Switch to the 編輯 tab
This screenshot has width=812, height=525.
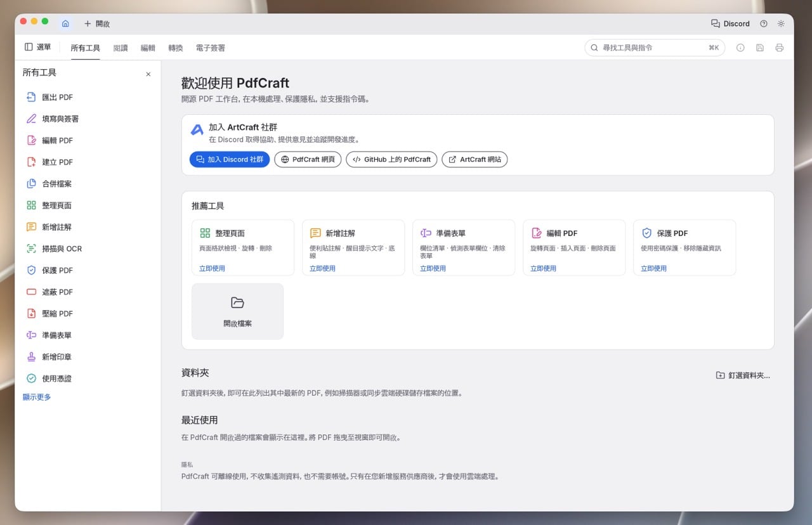(x=148, y=48)
